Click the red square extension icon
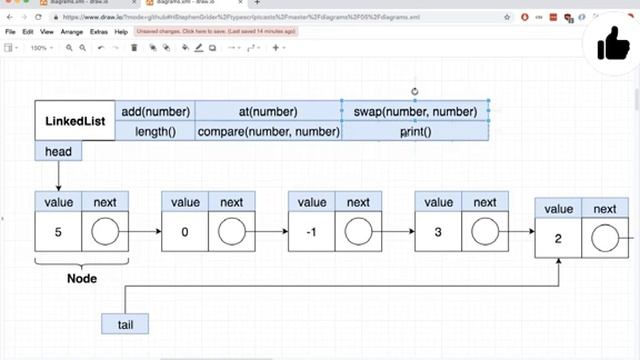This screenshot has height=360, width=640. [553, 17]
